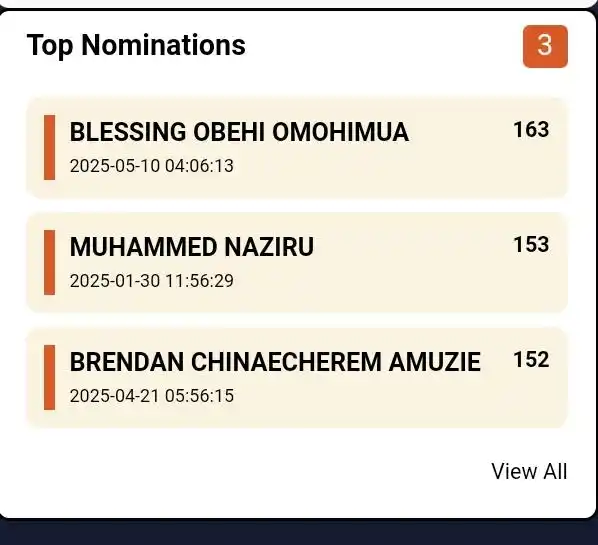Open MUHAMMED NAZIRU nomination entry

(x=297, y=263)
